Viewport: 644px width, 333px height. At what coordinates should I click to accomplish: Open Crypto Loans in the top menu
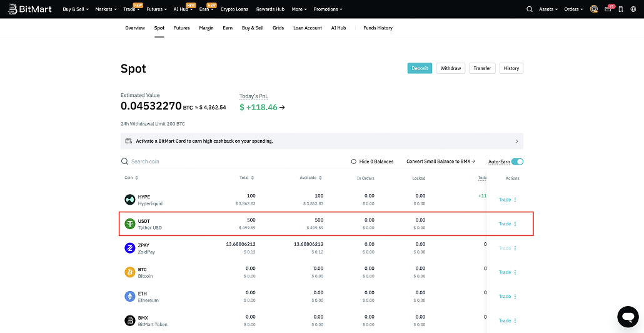[x=235, y=9]
